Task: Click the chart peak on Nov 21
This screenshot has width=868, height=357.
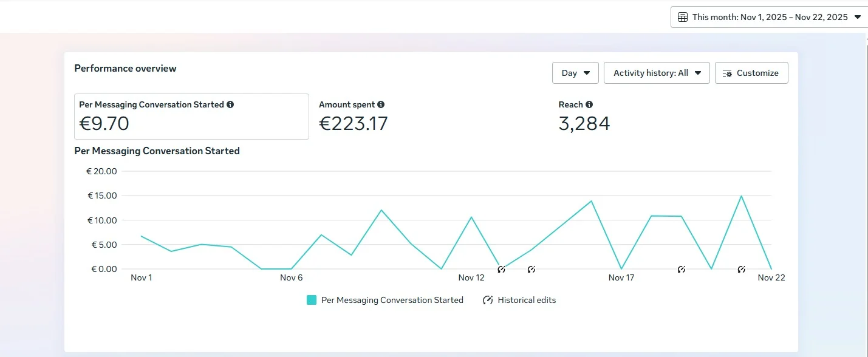Action: (741, 196)
